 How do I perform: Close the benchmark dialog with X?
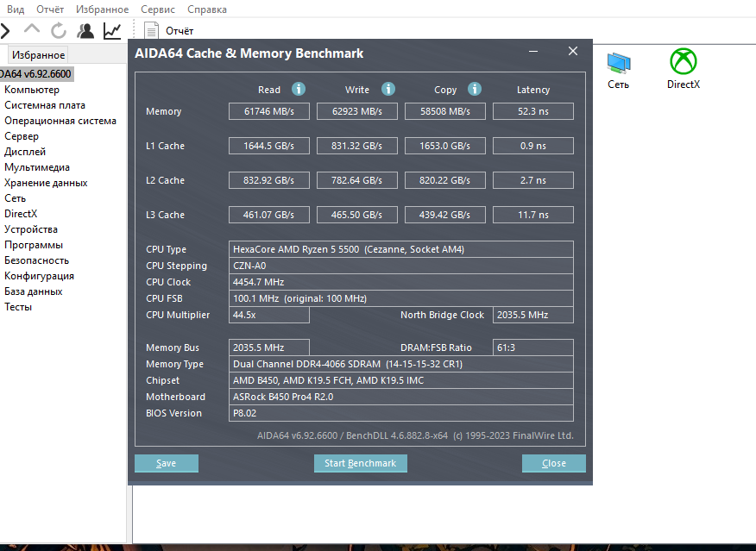[x=573, y=51]
